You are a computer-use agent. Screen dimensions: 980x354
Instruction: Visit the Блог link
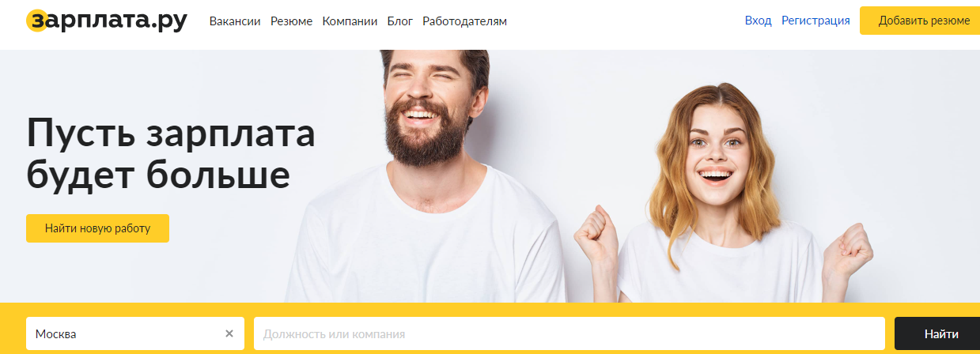point(400,21)
